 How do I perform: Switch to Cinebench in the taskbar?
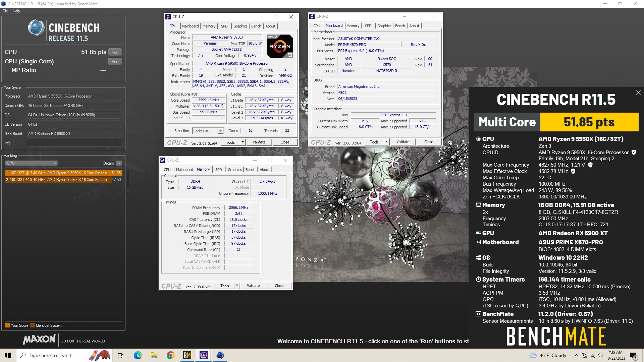(x=220, y=355)
